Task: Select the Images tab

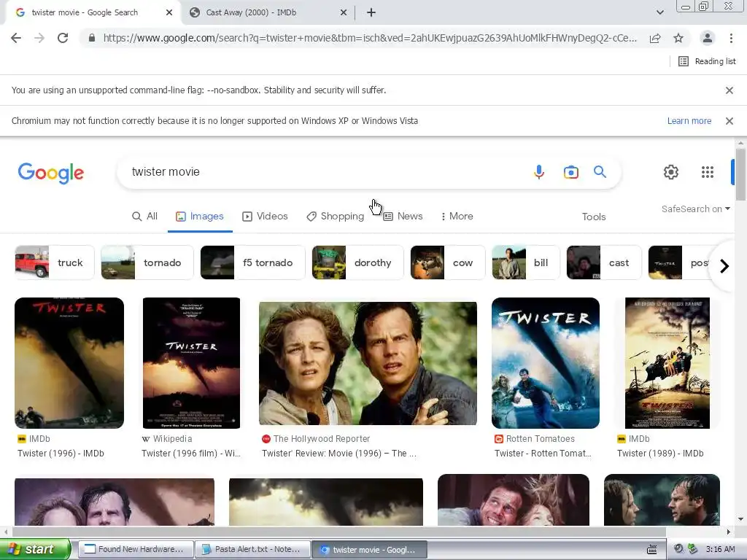Action: coord(200,216)
